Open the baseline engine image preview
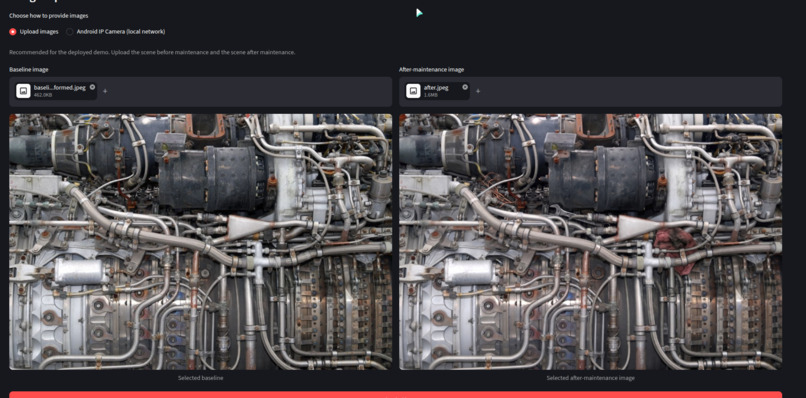 [x=200, y=242]
